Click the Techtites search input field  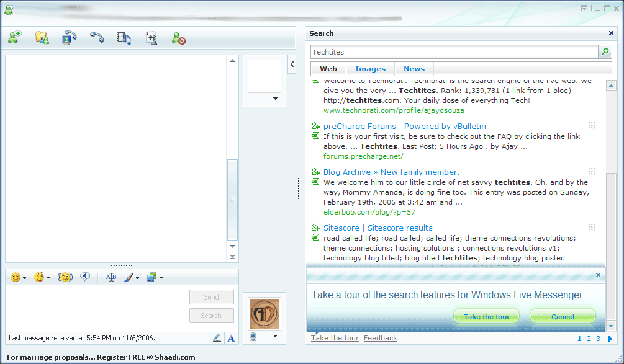(x=454, y=51)
